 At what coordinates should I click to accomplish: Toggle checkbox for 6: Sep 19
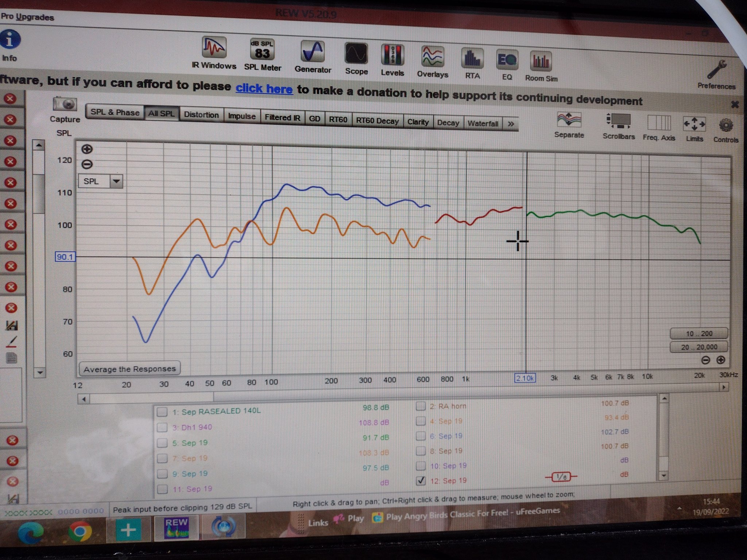click(421, 436)
